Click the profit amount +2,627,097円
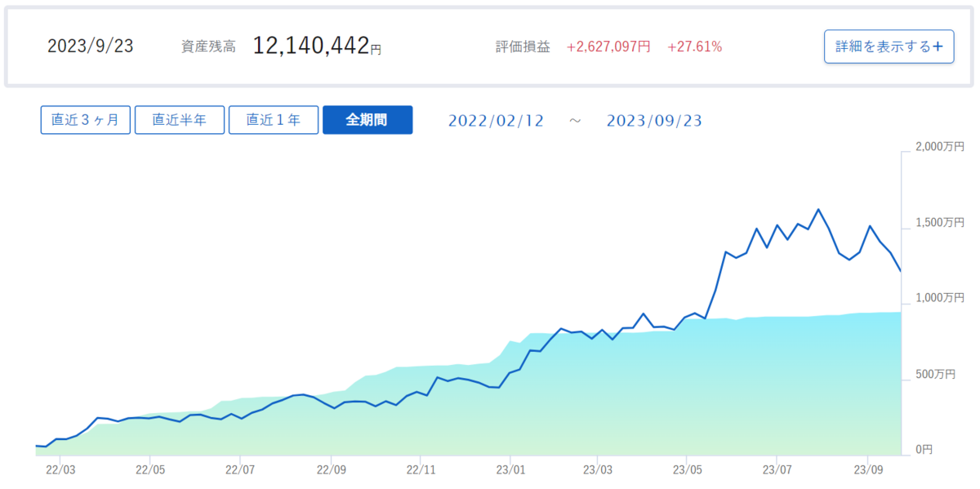The height and width of the screenshot is (489, 980). coord(608,47)
